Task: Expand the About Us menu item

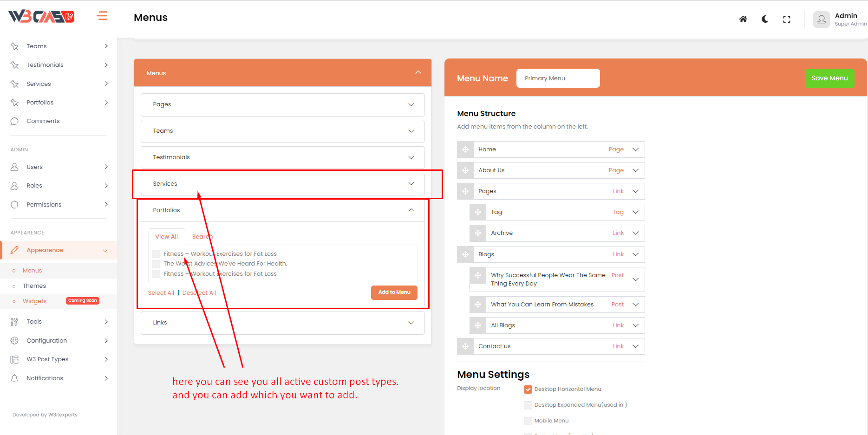Action: pos(635,170)
